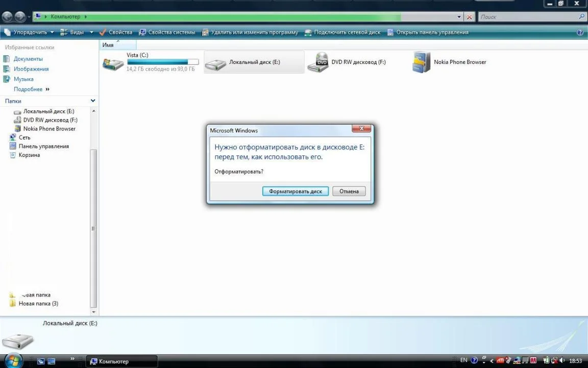Stop loading with the red X in address bar
Screen dimensions: 588x368
click(469, 17)
